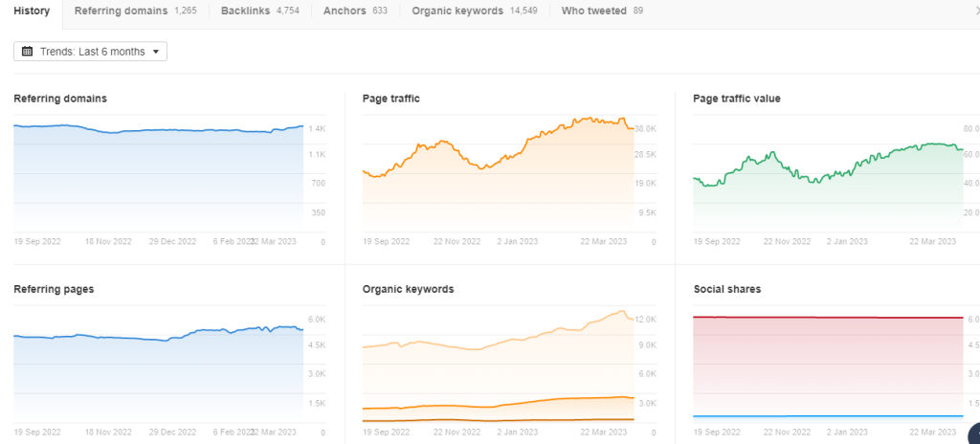Select the Anchors tab
Viewport: 980px width, 444px height.
coord(355,11)
